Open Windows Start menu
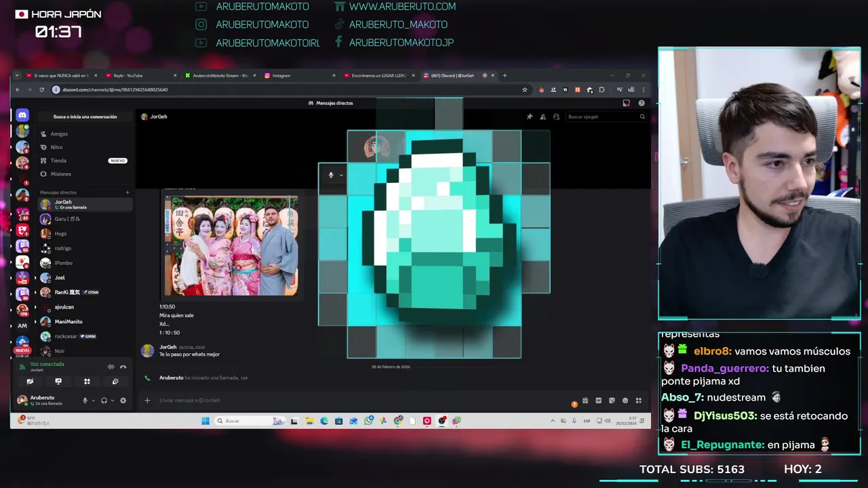 click(x=205, y=421)
